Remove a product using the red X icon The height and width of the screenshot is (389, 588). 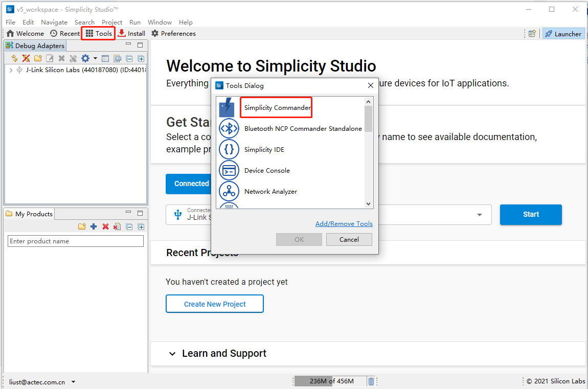[x=105, y=226]
